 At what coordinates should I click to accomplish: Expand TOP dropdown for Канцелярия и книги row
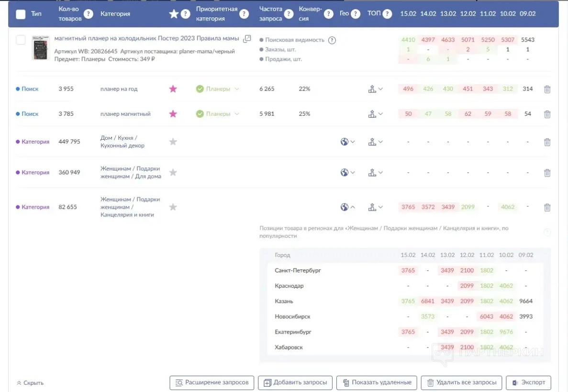[376, 207]
